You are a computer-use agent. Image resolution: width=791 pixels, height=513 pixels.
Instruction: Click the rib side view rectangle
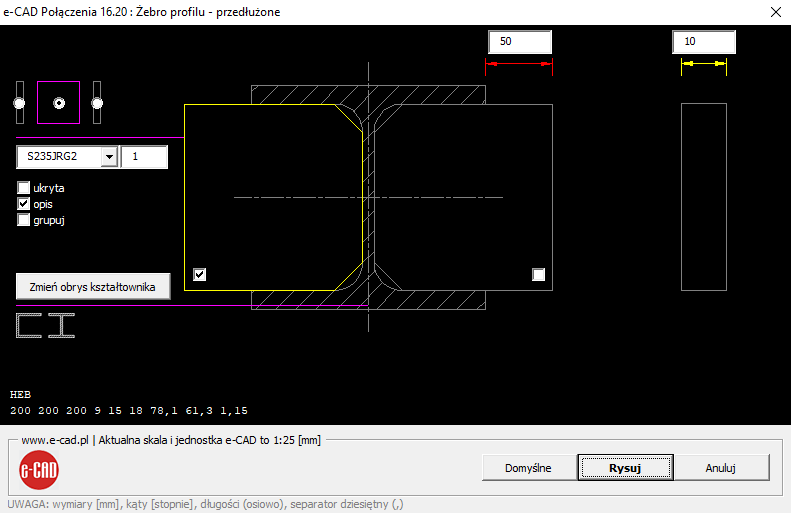coord(704,197)
